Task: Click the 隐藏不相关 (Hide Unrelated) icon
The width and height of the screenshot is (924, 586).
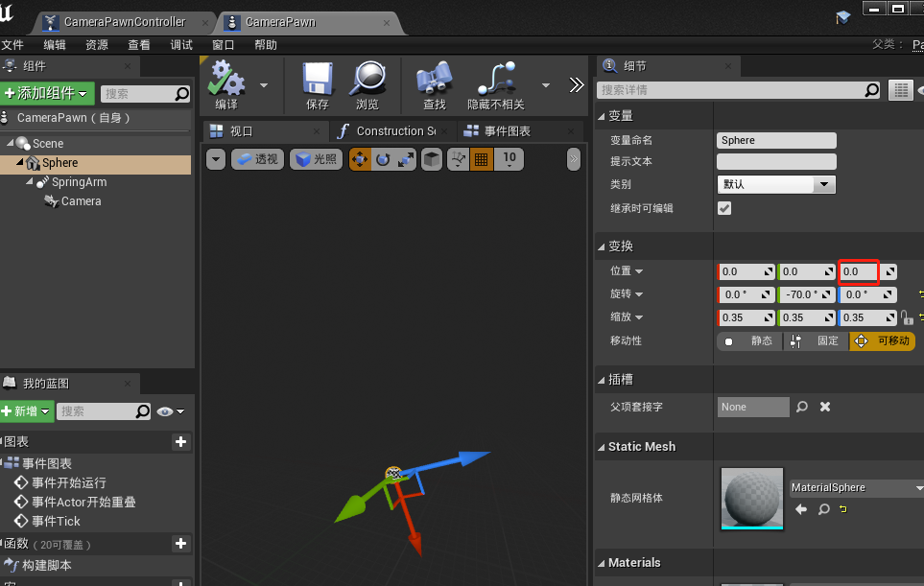Action: click(x=496, y=79)
